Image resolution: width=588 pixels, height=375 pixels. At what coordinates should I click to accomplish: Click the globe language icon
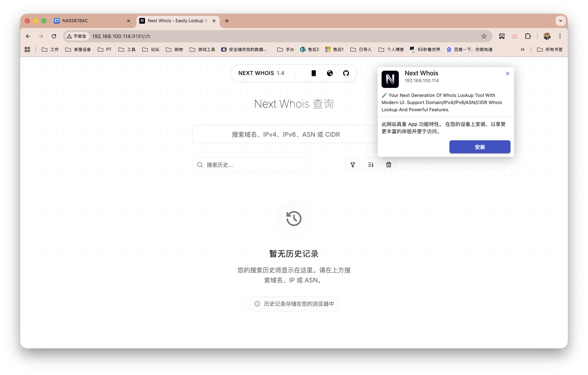330,73
